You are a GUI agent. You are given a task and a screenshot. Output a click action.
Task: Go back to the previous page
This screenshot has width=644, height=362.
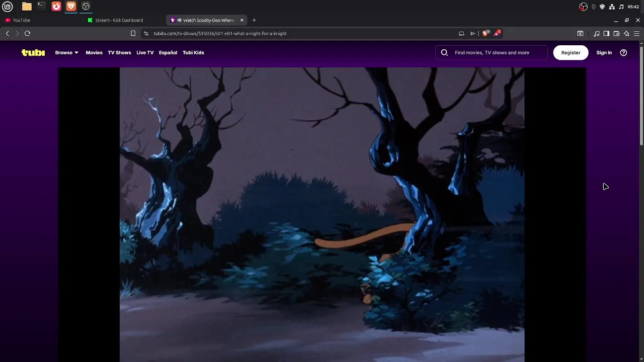click(x=7, y=34)
